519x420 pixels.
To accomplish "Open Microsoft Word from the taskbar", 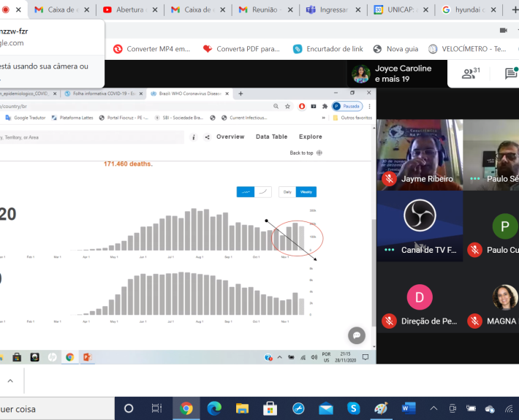I will coord(408,408).
